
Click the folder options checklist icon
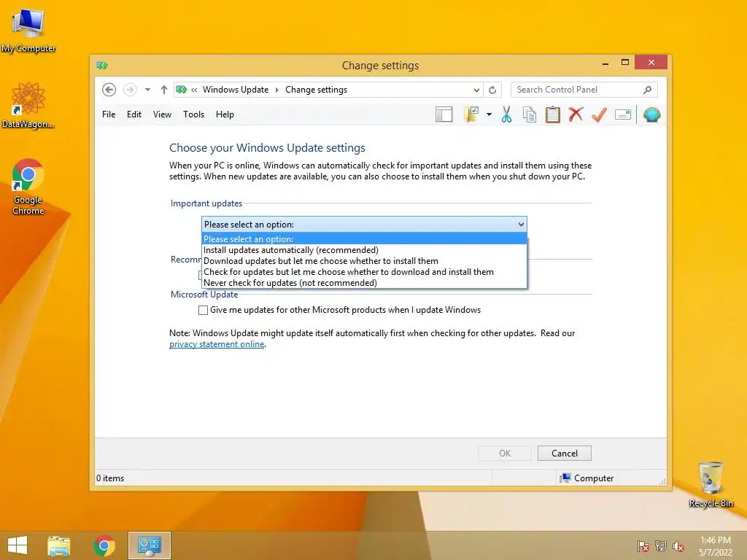pos(471,114)
